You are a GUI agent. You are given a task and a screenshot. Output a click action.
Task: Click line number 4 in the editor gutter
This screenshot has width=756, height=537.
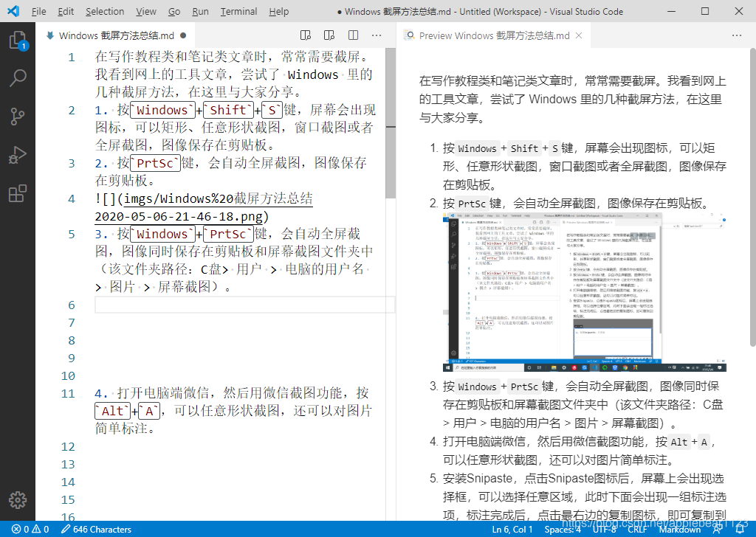click(x=72, y=199)
